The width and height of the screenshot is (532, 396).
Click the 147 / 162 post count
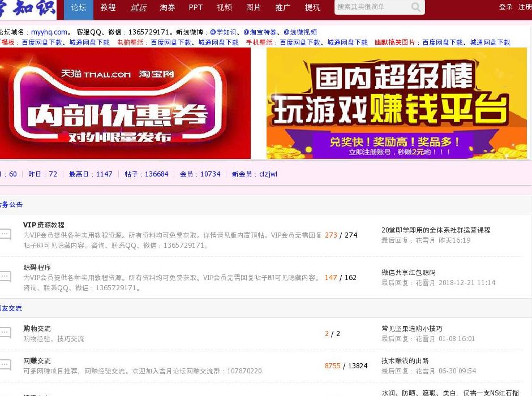point(341,277)
